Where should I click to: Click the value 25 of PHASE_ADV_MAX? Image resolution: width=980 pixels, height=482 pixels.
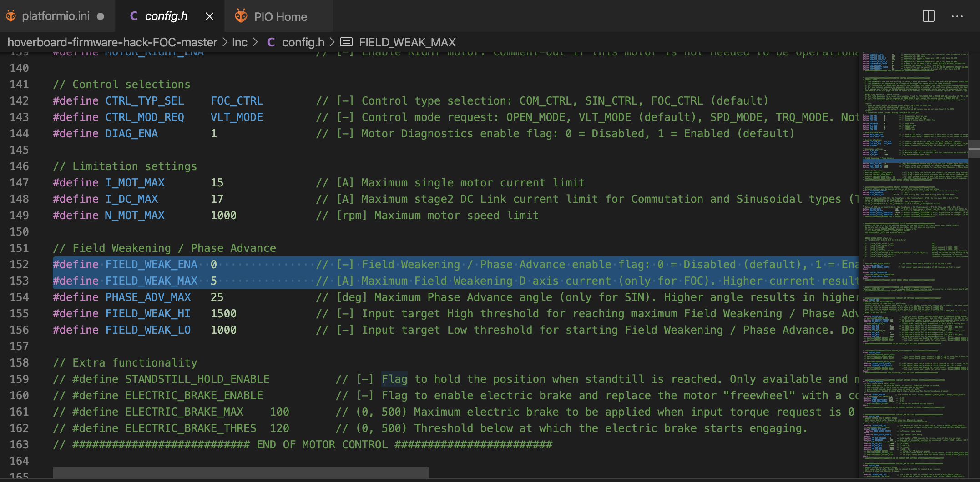tap(217, 297)
